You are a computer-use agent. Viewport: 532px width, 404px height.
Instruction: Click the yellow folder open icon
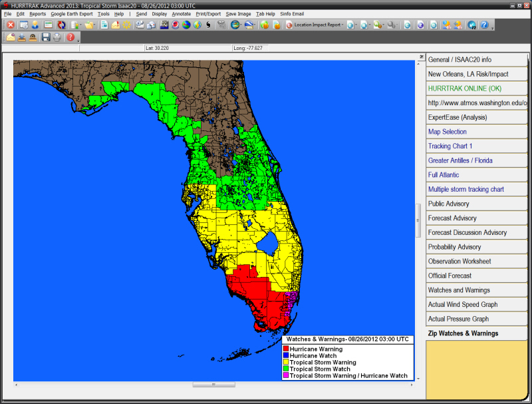(x=88, y=25)
